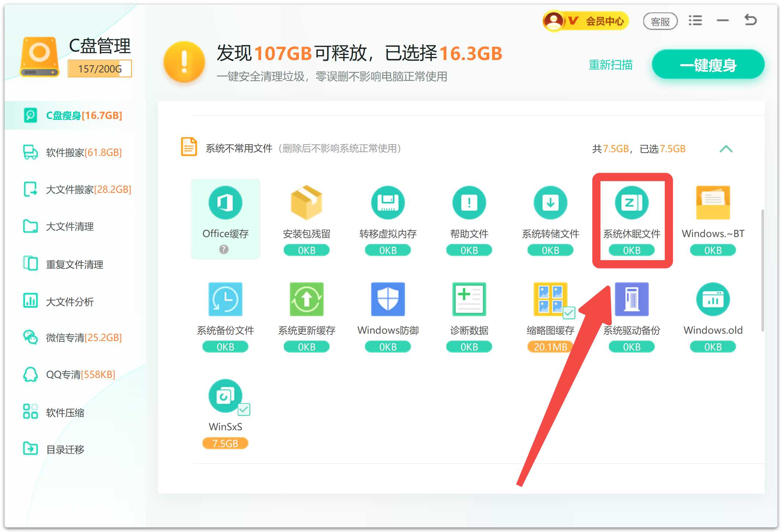
Task: Select the 系统更新缓存 icon
Action: 306,299
